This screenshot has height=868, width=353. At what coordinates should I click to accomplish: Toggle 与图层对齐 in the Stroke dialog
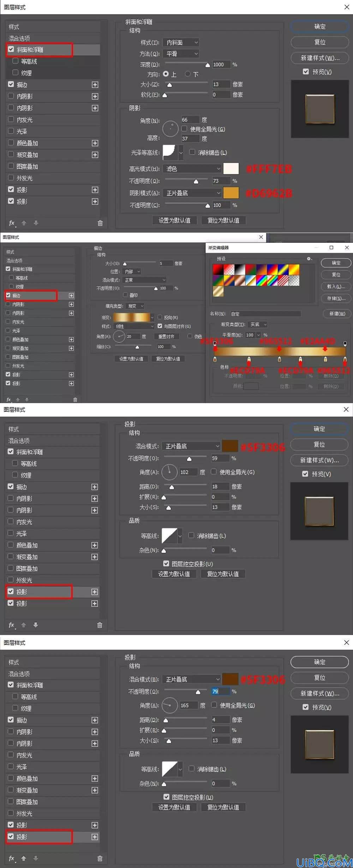click(160, 326)
